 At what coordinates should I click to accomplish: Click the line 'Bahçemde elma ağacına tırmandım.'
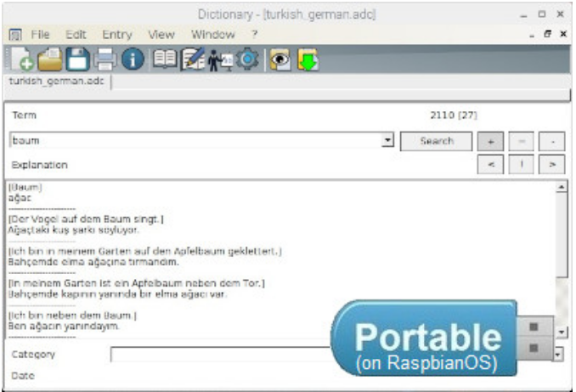click(x=93, y=262)
